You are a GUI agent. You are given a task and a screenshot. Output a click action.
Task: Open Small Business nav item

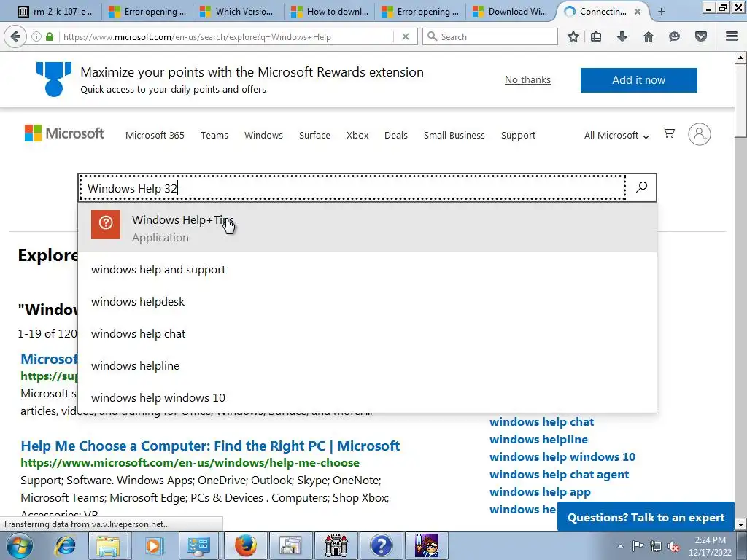[x=454, y=135]
